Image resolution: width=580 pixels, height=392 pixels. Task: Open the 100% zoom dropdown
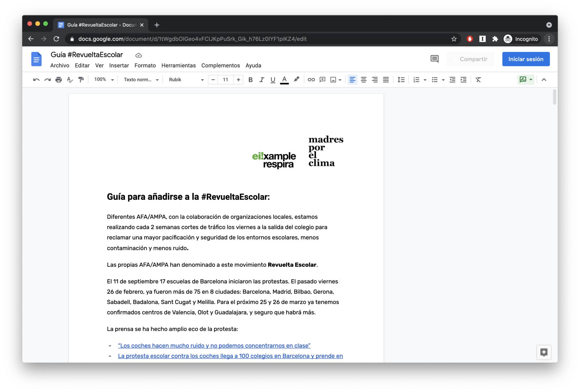point(104,80)
